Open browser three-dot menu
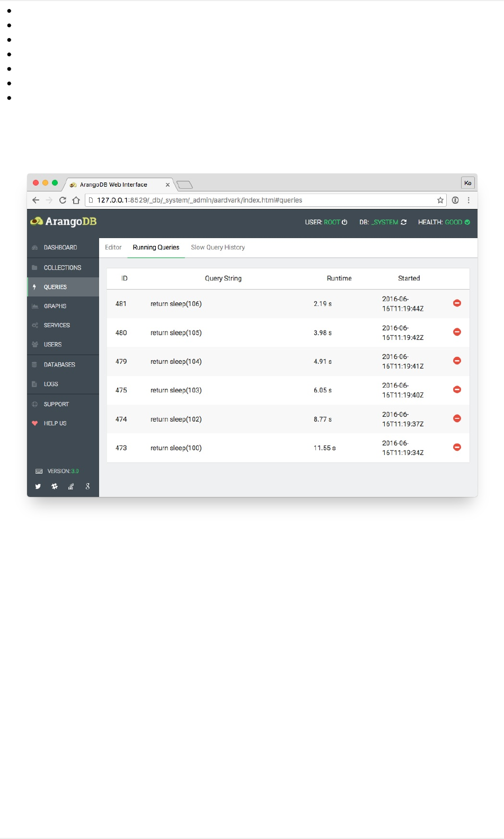This screenshot has width=504, height=839. coord(468,200)
